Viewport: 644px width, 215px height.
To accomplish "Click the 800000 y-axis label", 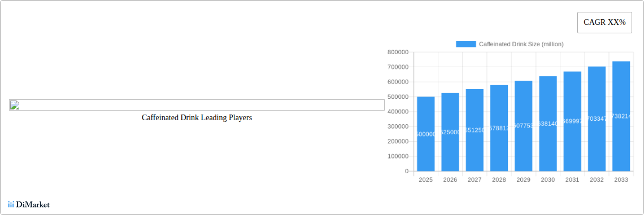I will click(398, 52).
